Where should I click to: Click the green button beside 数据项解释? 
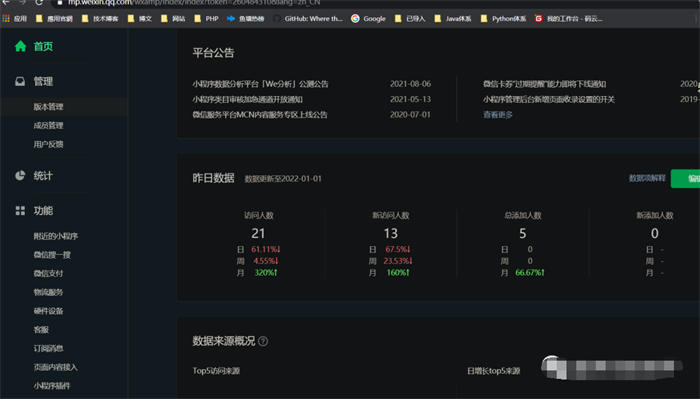tap(685, 179)
